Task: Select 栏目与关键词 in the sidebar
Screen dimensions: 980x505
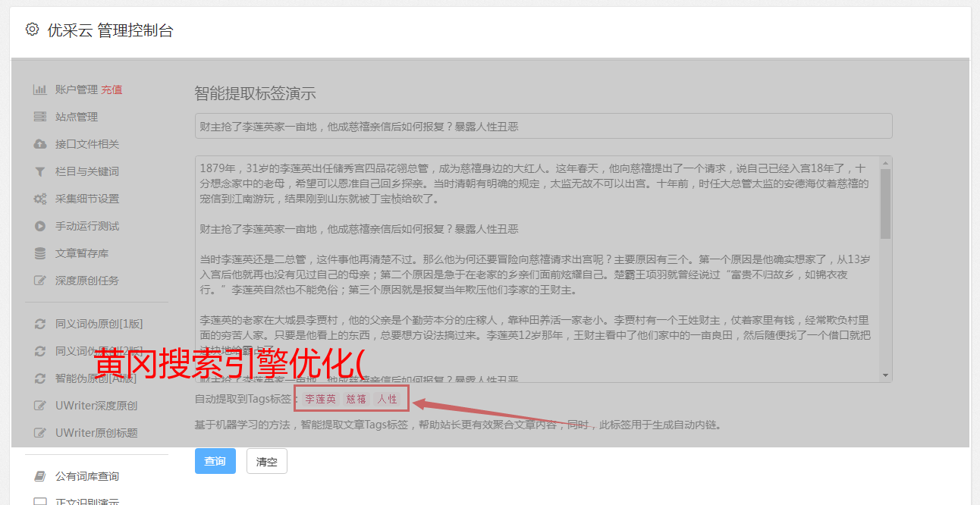Action: [87, 171]
